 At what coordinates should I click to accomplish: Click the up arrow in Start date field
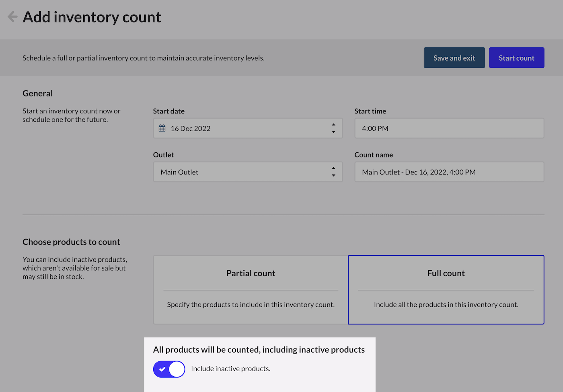[333, 125]
